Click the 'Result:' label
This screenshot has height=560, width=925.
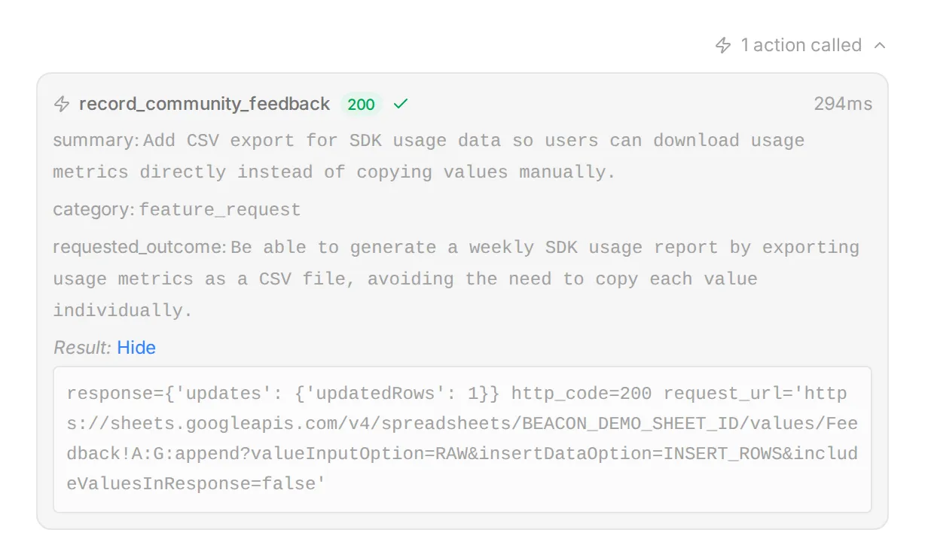[x=82, y=348]
